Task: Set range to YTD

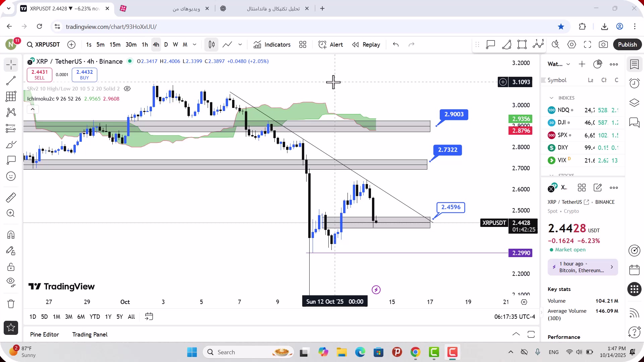Action: (x=95, y=317)
